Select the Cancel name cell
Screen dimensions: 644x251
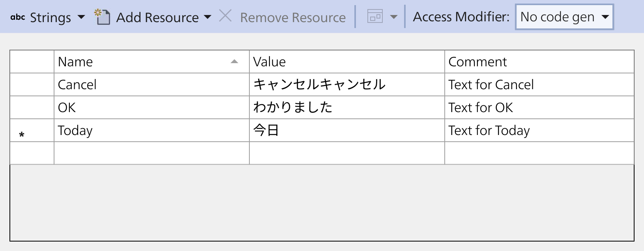pos(152,84)
